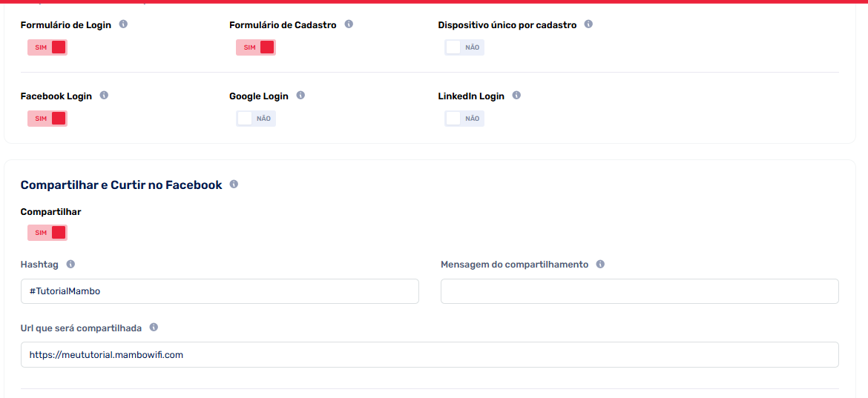
Task: Enable the Google Login switch
Action: [256, 119]
